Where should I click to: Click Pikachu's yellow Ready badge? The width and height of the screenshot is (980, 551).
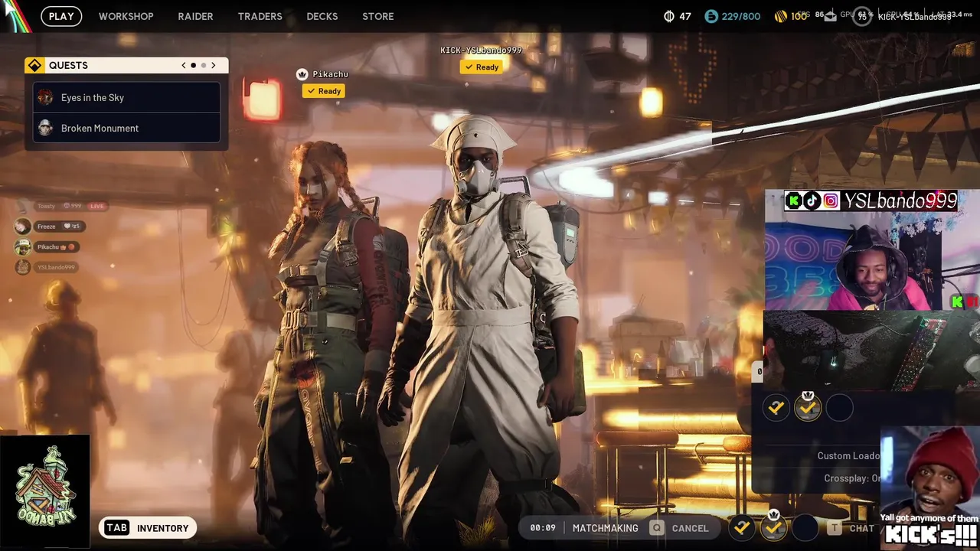click(x=323, y=91)
